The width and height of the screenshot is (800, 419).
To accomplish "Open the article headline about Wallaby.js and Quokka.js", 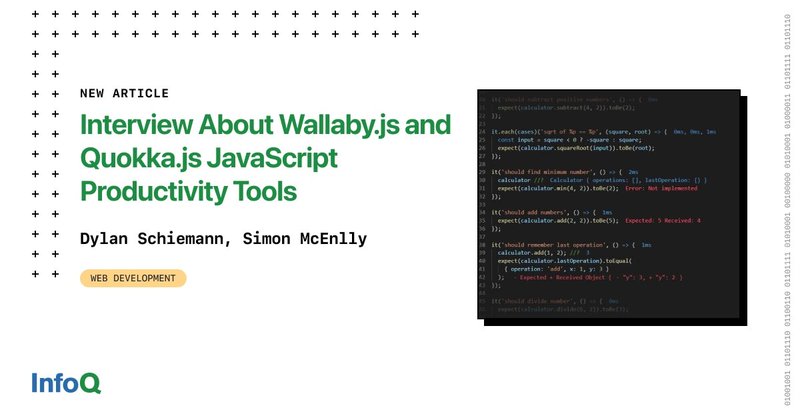I will [x=265, y=158].
